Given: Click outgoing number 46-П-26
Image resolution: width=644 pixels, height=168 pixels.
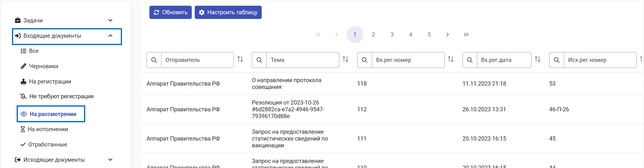Looking at the screenshot, I should 559,109.
